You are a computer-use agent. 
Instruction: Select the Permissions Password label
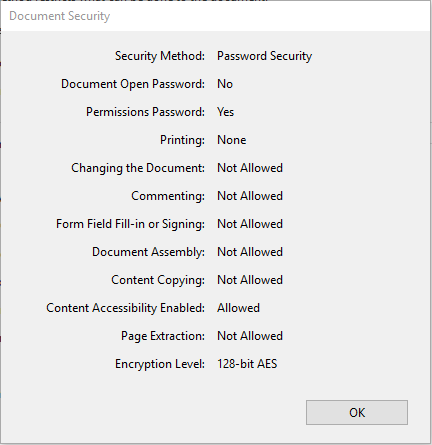146,112
